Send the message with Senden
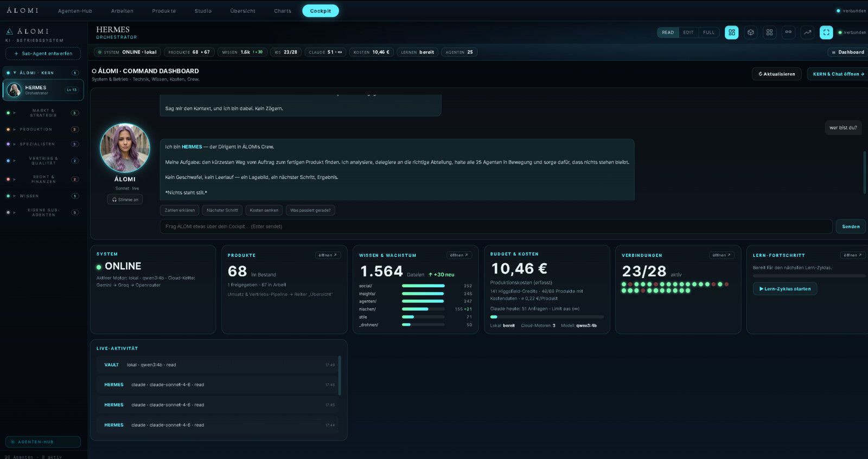Screen dimensions: 868x459 pyautogui.click(x=851, y=227)
